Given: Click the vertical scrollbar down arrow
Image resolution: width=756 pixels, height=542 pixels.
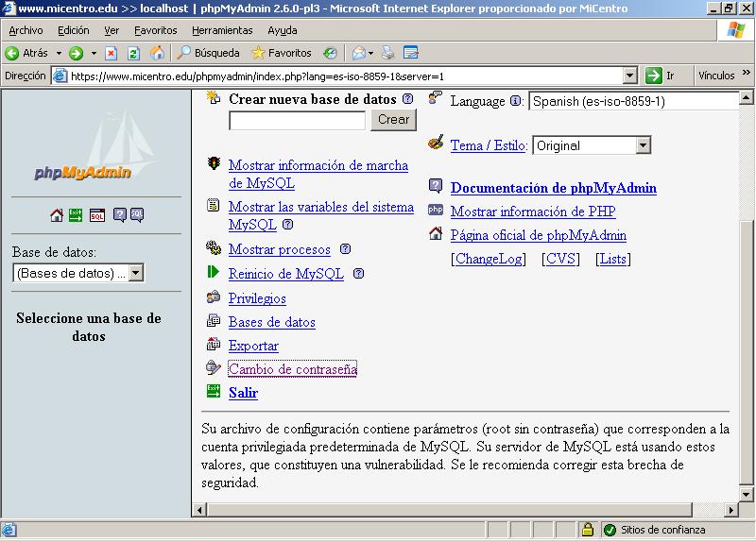Looking at the screenshot, I should [x=746, y=494].
